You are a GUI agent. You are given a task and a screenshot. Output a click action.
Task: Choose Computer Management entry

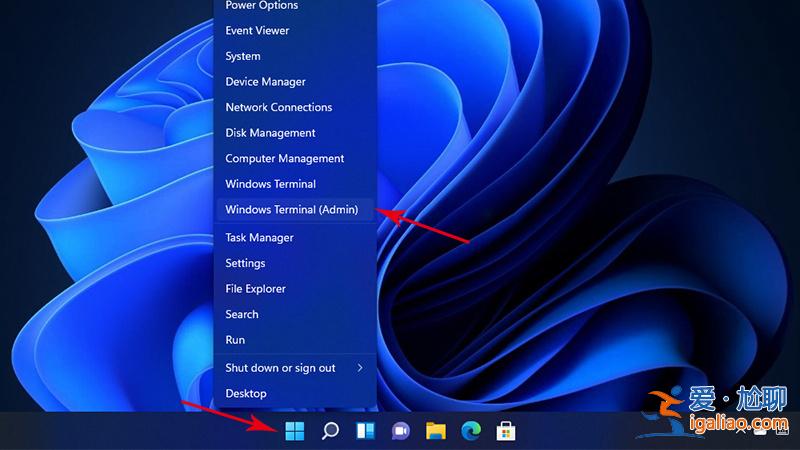(x=295, y=158)
